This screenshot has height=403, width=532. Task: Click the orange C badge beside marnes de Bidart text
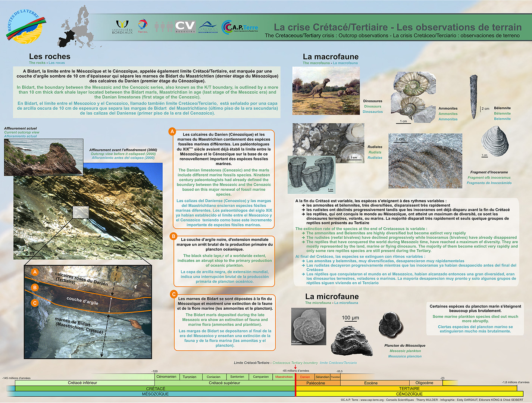tap(173, 294)
